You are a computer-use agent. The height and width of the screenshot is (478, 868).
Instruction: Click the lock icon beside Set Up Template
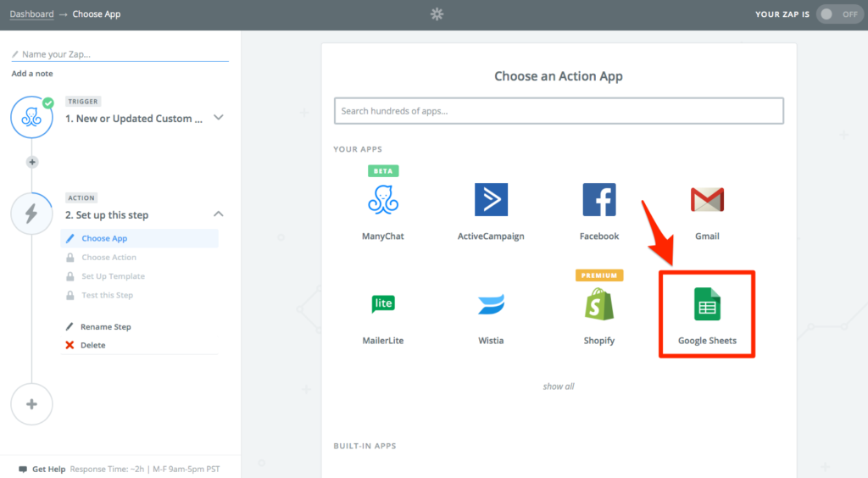(x=70, y=276)
